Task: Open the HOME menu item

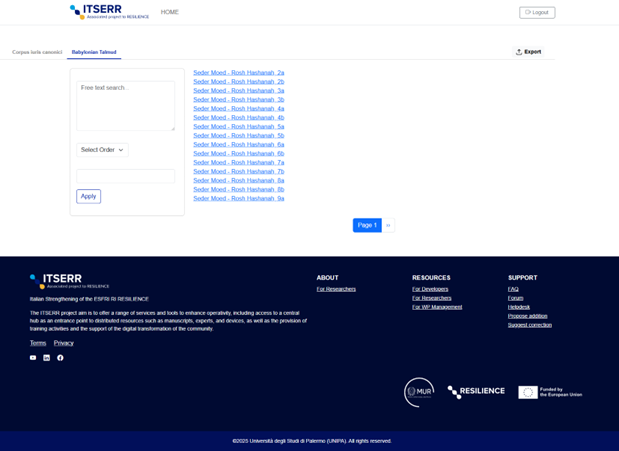Action: [x=170, y=12]
